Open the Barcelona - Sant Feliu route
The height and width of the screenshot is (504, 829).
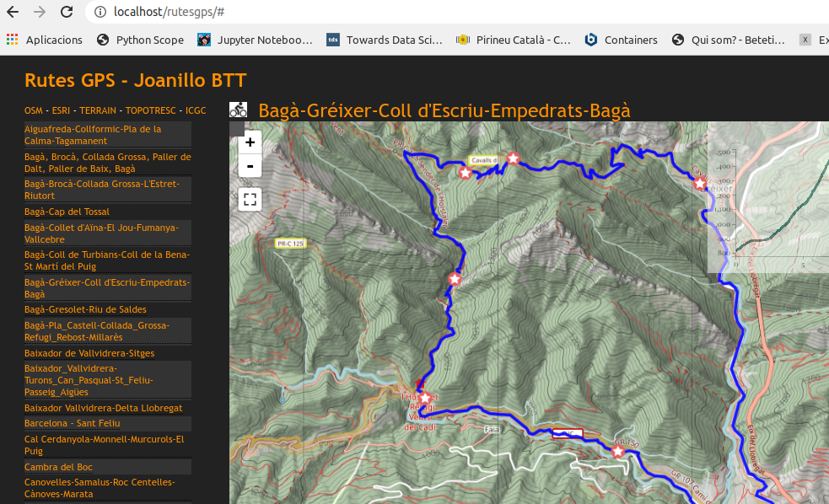(x=73, y=423)
